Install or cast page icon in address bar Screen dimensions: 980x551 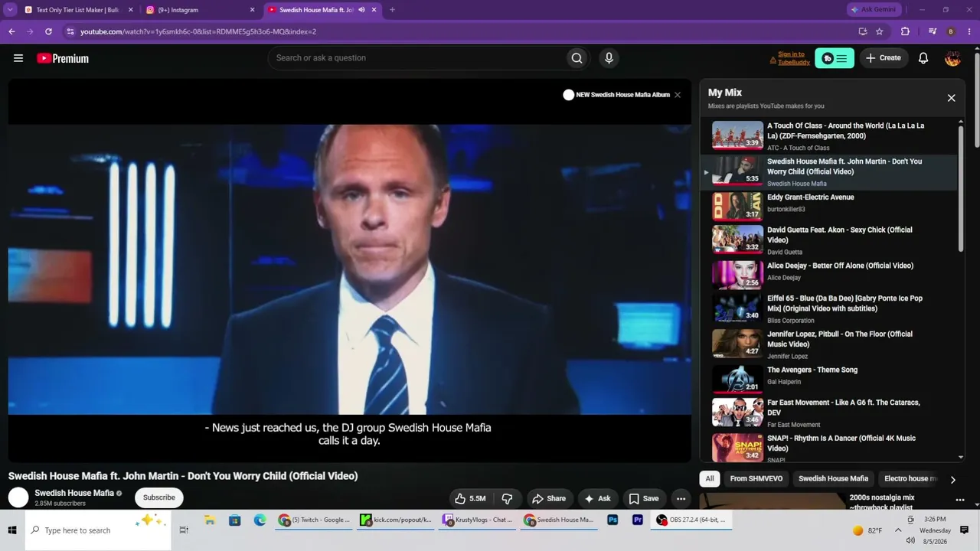(x=863, y=31)
